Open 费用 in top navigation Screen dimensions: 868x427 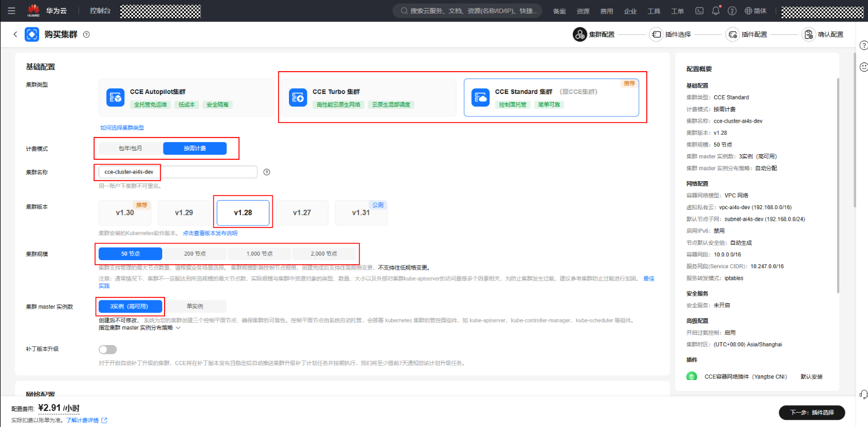[x=607, y=11]
